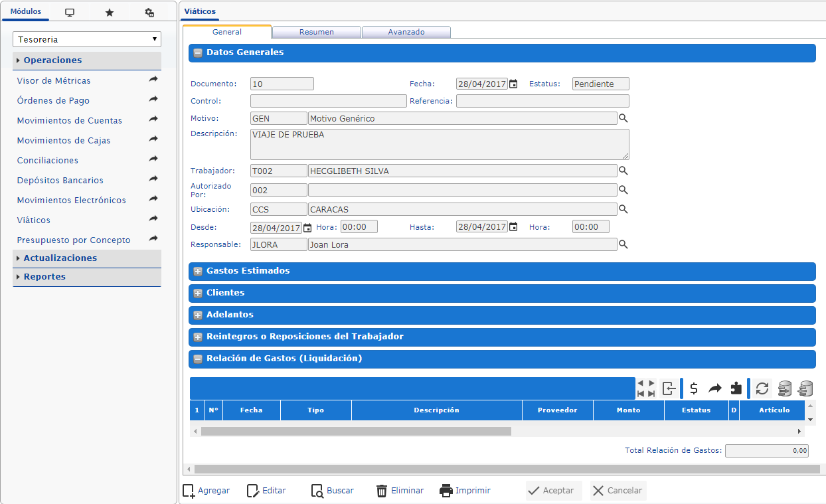Open the monitor icon tab in sidebar
Image resolution: width=826 pixels, height=504 pixels.
(x=70, y=13)
